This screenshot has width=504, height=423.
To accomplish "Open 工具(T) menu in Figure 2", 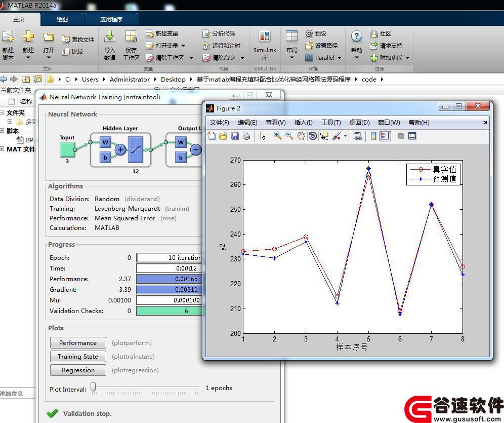I will pyautogui.click(x=331, y=123).
